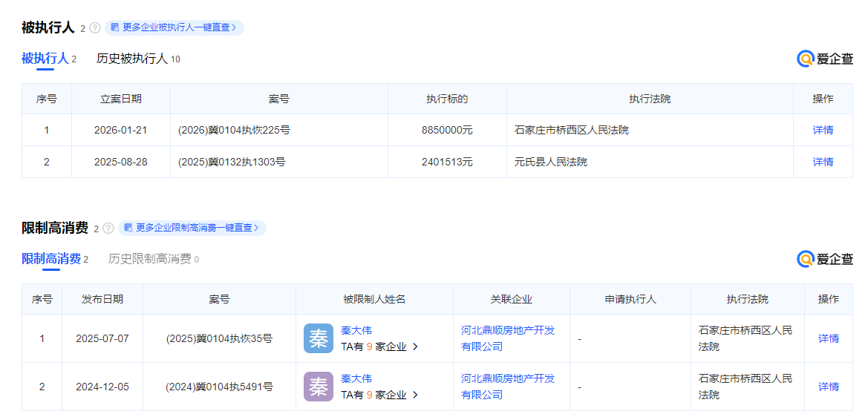Screen dimensions: 868x417
Task: Click 爱企查 logo above 被执行人 table
Action: [825, 59]
